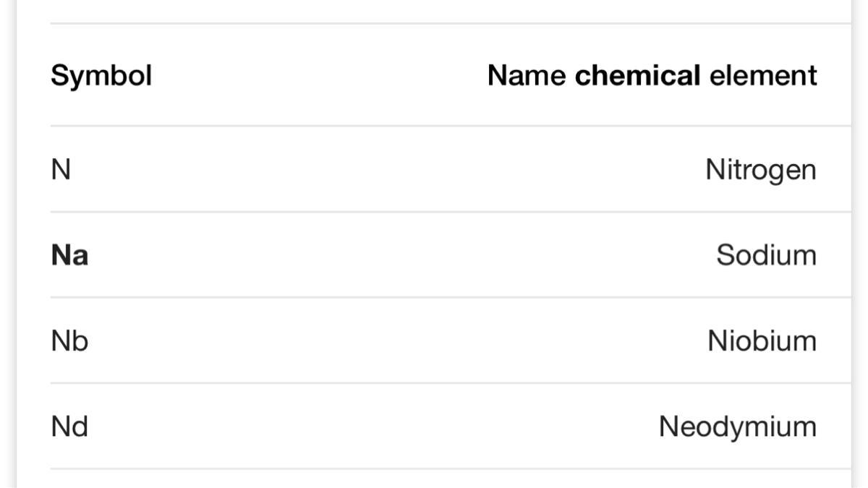Click the empty middle of Sodium row
Screen dimensions: 868x488
click(x=398, y=255)
